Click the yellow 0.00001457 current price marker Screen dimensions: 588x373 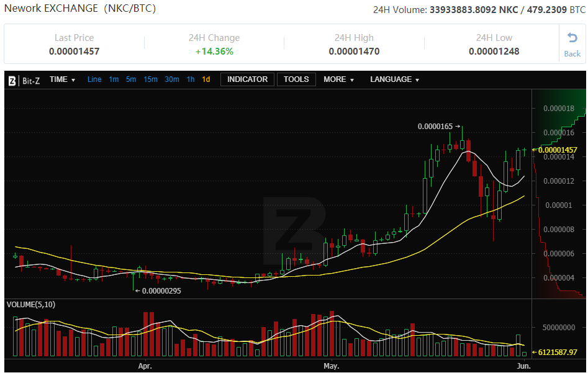coord(557,150)
